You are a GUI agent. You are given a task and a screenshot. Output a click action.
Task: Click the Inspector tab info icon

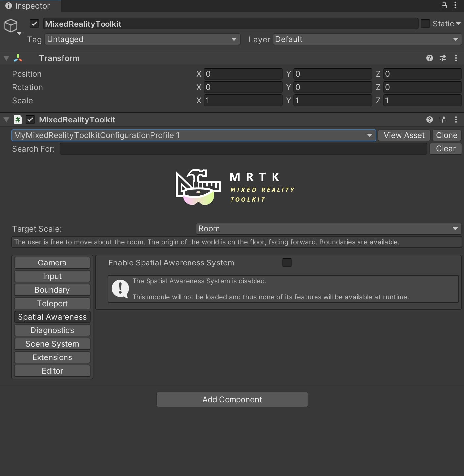9,6
